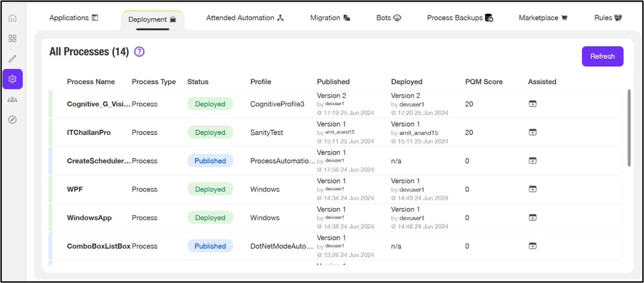Select the pencil edit icon in sidebar
Screen dimensions: 644x283
(x=13, y=59)
